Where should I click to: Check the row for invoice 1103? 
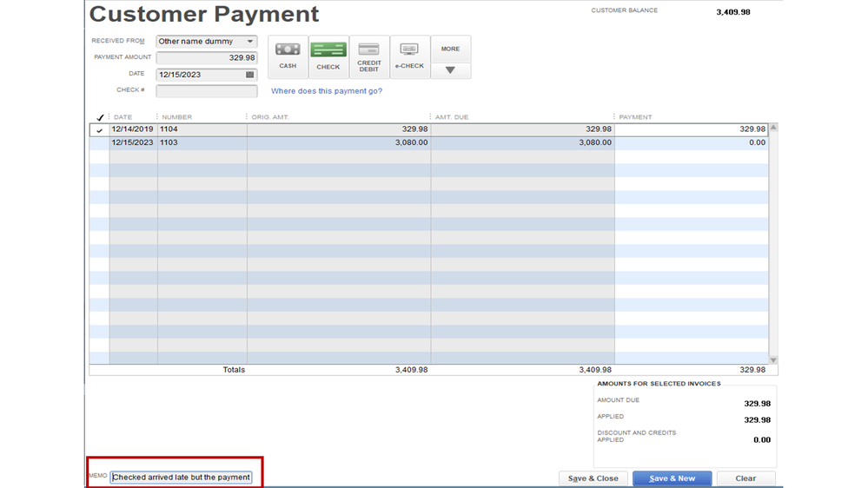tap(100, 143)
